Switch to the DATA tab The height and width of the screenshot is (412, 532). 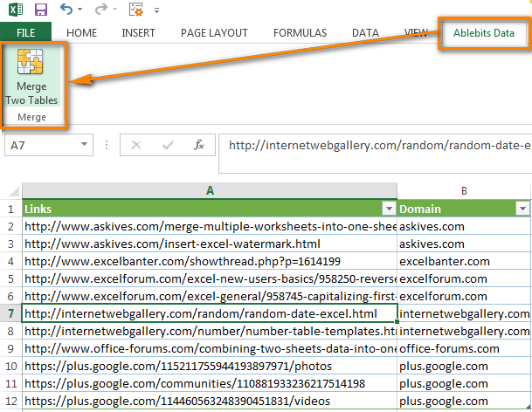(x=365, y=33)
